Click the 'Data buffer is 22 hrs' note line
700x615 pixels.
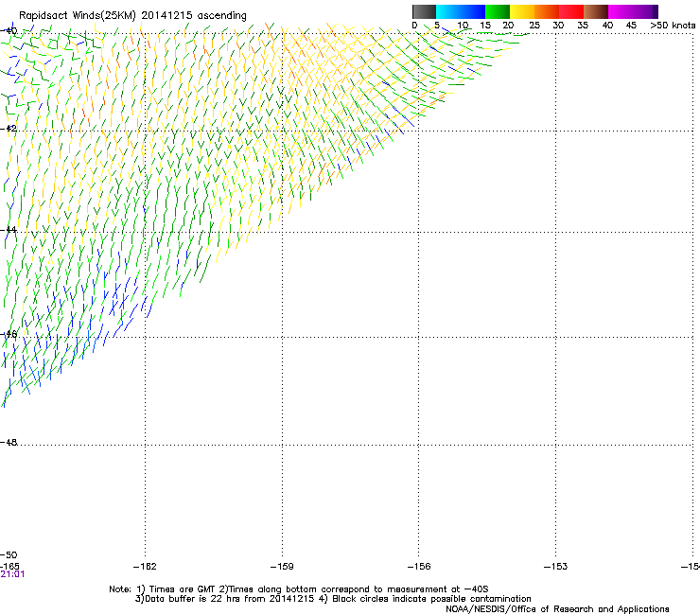click(333, 599)
